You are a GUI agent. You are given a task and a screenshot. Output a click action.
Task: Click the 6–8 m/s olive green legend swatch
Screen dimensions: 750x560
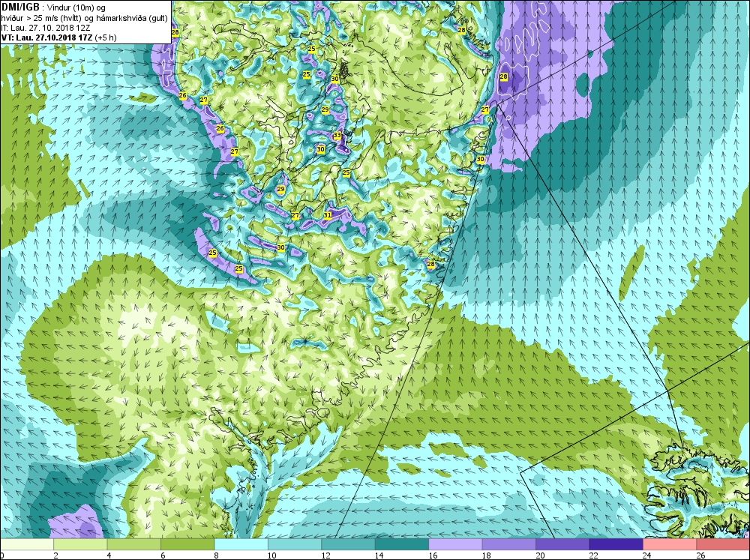187,545
